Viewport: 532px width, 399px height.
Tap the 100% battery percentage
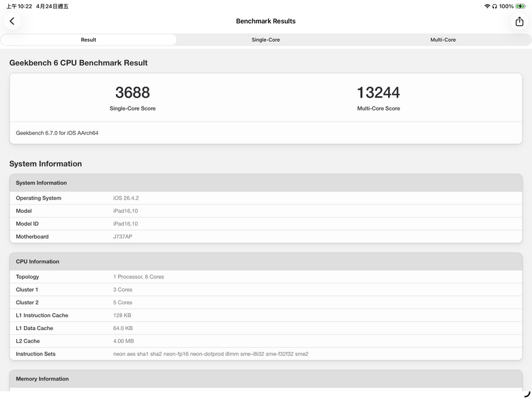pos(506,6)
